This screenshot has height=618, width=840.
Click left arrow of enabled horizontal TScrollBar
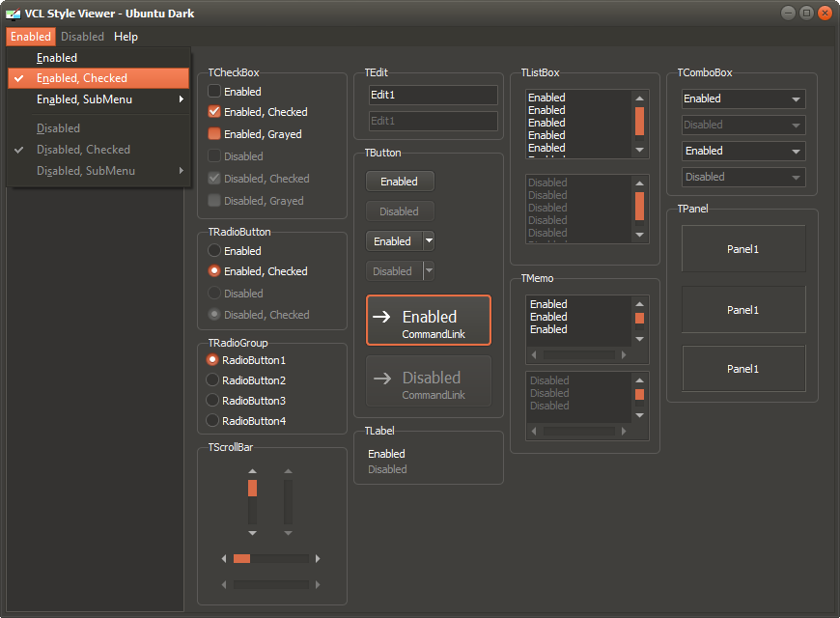(224, 558)
